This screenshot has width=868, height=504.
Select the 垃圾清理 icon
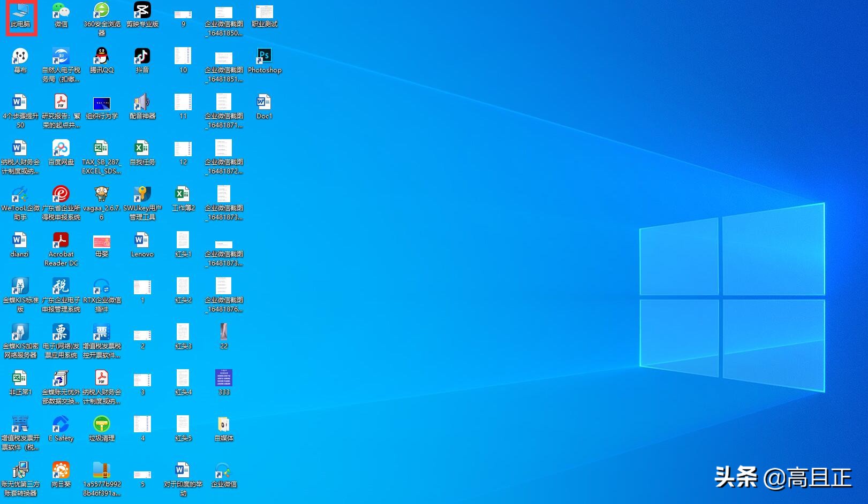102,429
